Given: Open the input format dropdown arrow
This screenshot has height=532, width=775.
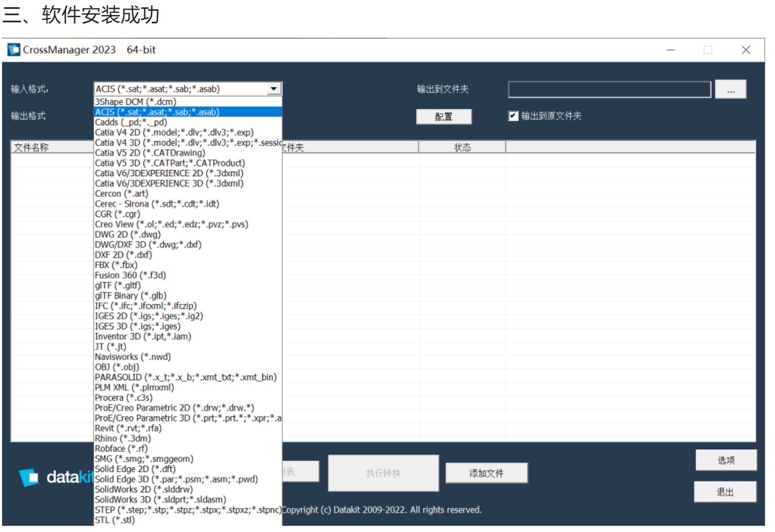Looking at the screenshot, I should 273,88.
